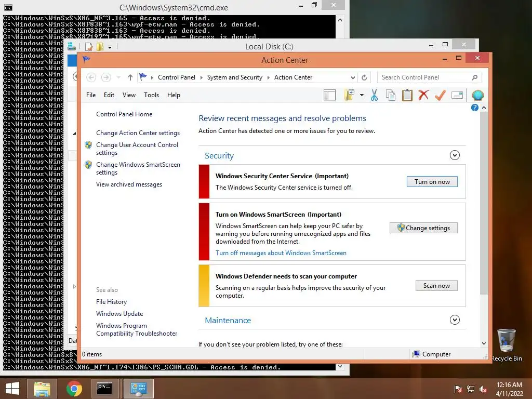This screenshot has height=399, width=532.
Task: Toggle the layout pane toolbar icon
Action: 329,96
